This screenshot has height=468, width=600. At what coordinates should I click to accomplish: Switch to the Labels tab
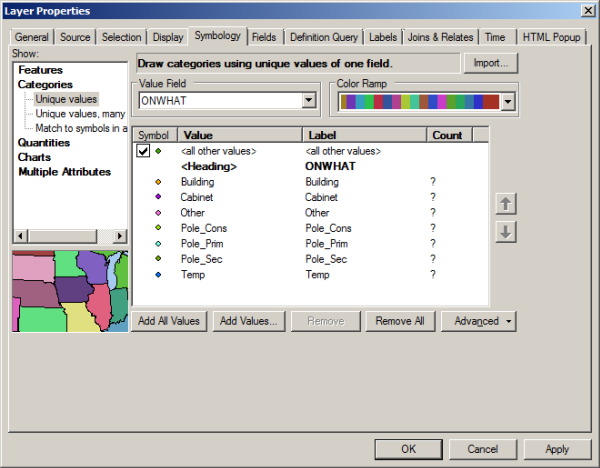(382, 37)
